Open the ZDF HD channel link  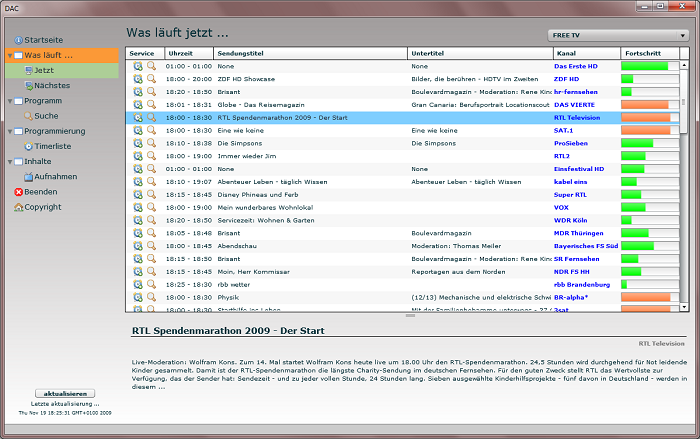click(566, 79)
